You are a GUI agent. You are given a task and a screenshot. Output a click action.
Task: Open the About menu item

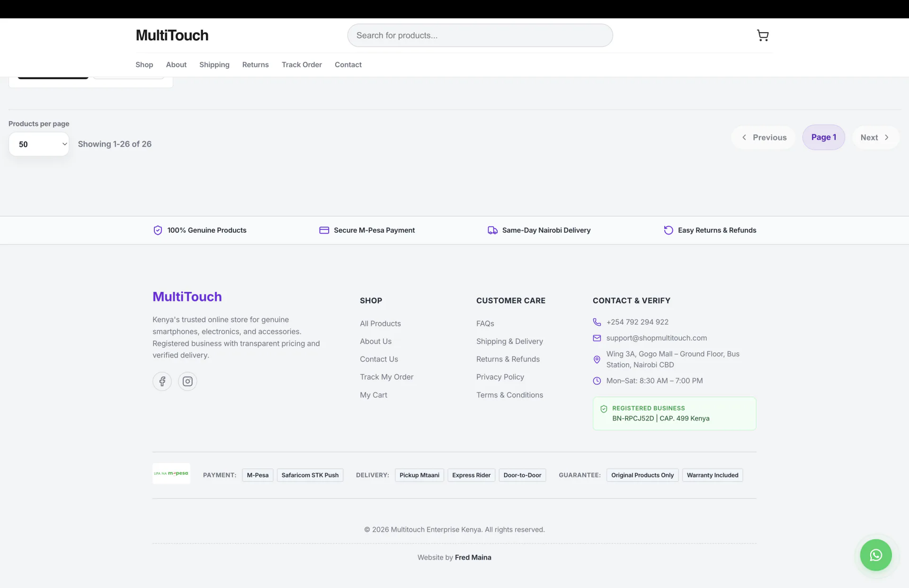tap(176, 65)
